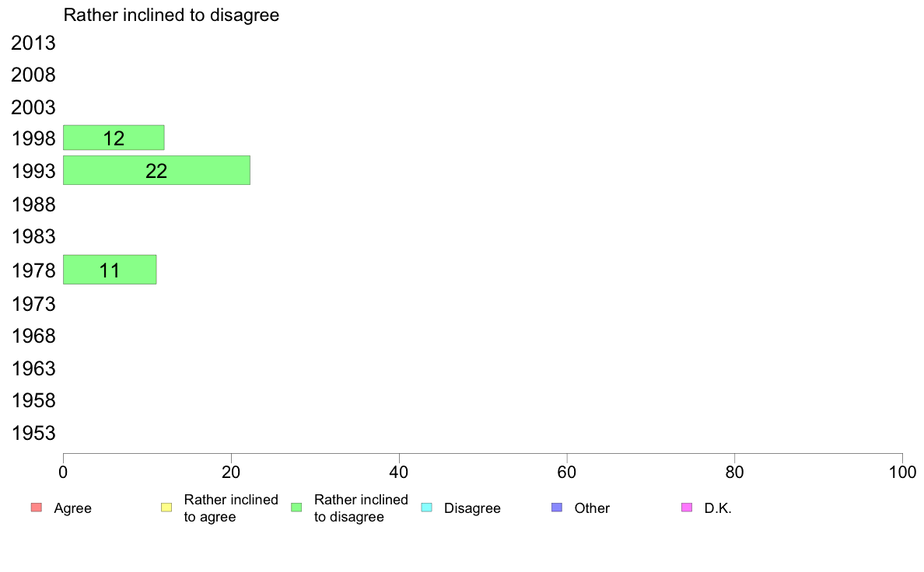Click the green Rather inclined to disagree swatch
924x572 pixels.
point(296,507)
